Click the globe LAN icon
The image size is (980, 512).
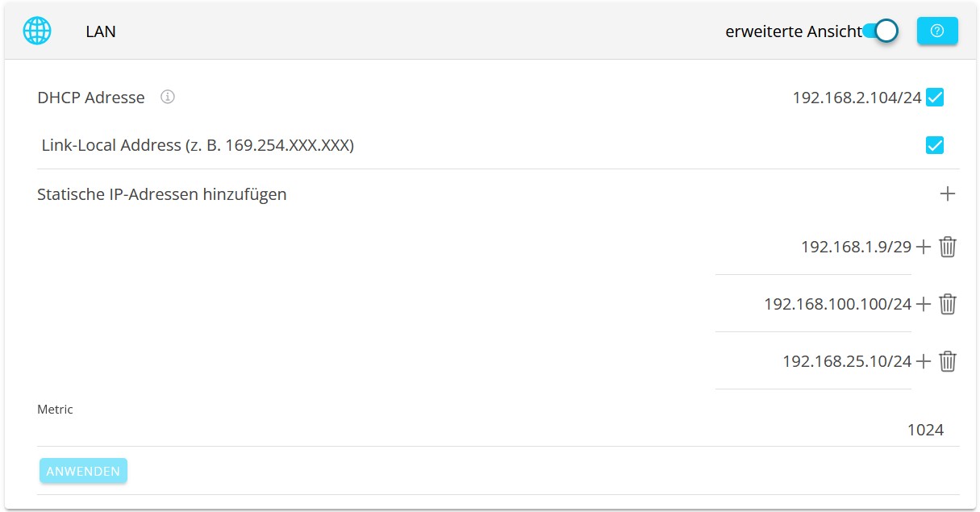point(37,31)
